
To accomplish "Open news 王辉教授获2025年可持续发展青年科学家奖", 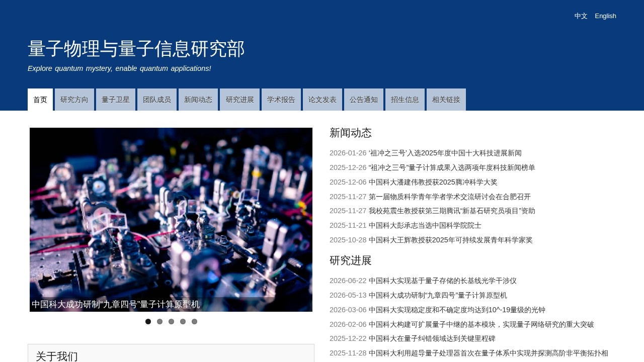I will [x=451, y=240].
